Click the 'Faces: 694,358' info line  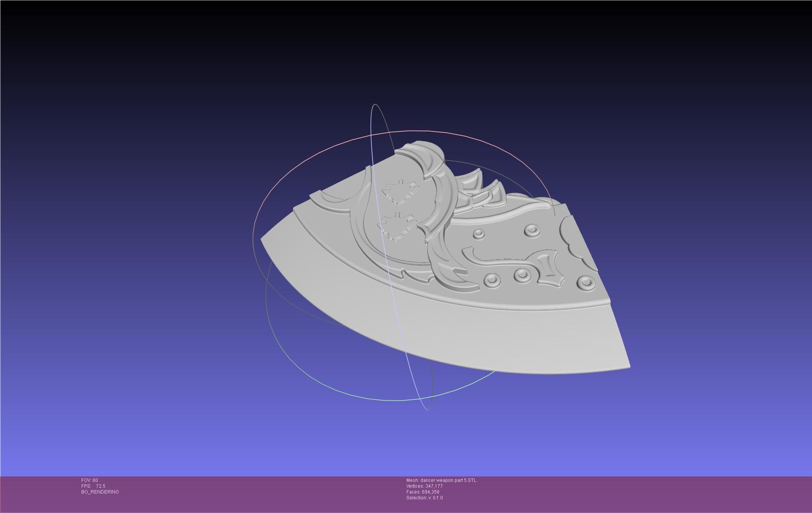pos(423,492)
